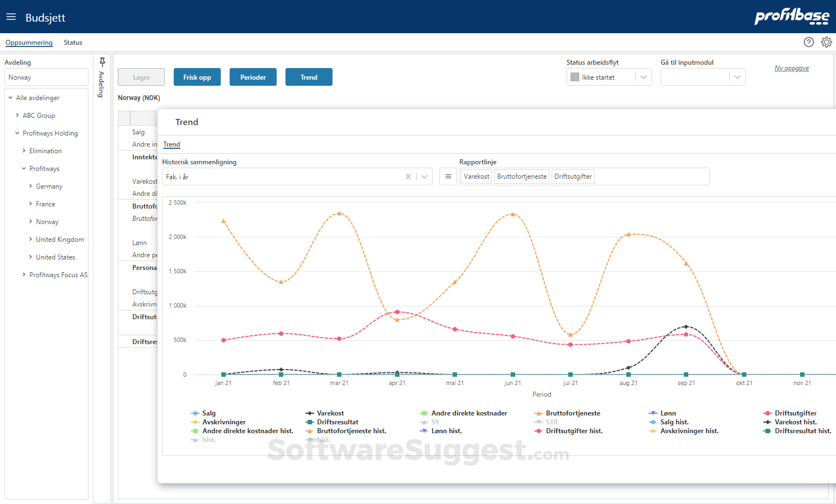The width and height of the screenshot is (836, 504).
Task: Switch to the Status tab
Action: (x=72, y=42)
